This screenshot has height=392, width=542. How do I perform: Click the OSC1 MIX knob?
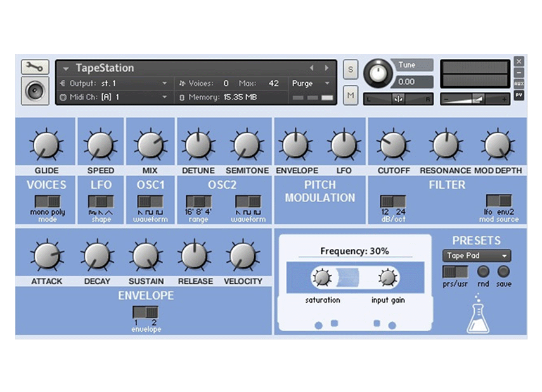tap(150, 145)
